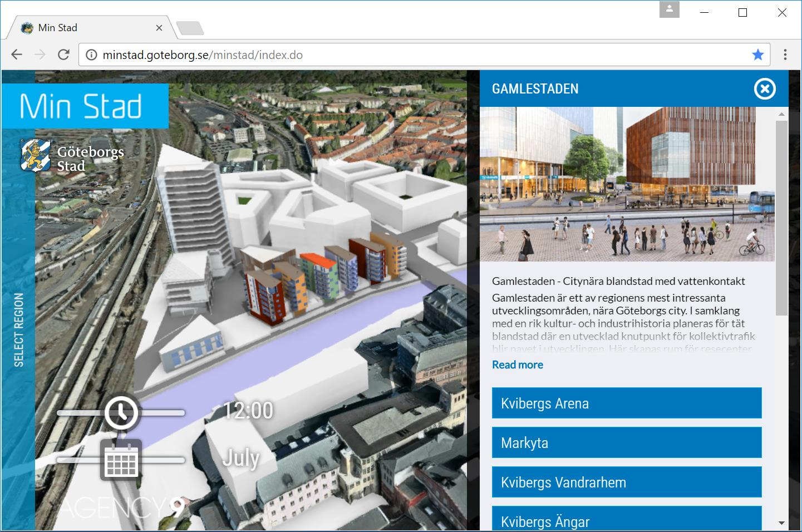
Task: Click the browser forward arrow
Action: pyautogui.click(x=40, y=55)
